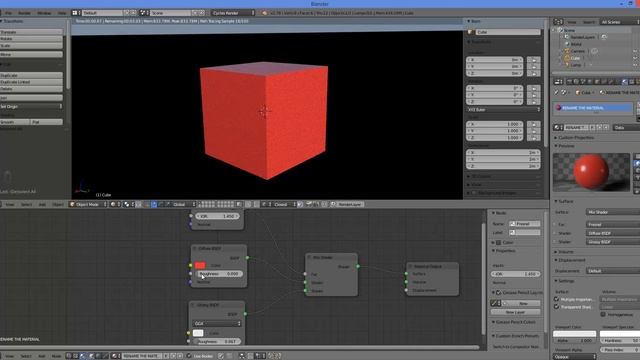640x360 pixels.
Task: Click the material sphere preview thumbnail
Action: (591, 172)
